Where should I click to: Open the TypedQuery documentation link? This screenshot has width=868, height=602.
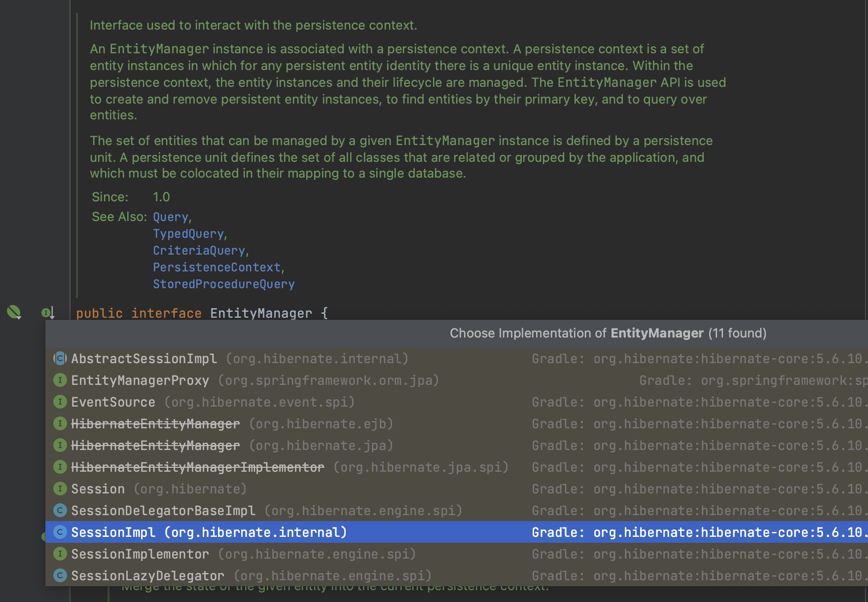click(x=188, y=234)
